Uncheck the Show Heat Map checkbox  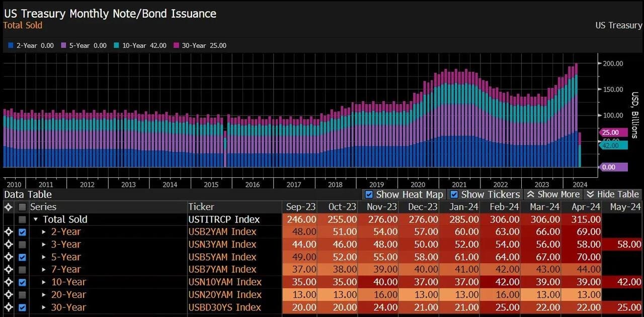369,194
